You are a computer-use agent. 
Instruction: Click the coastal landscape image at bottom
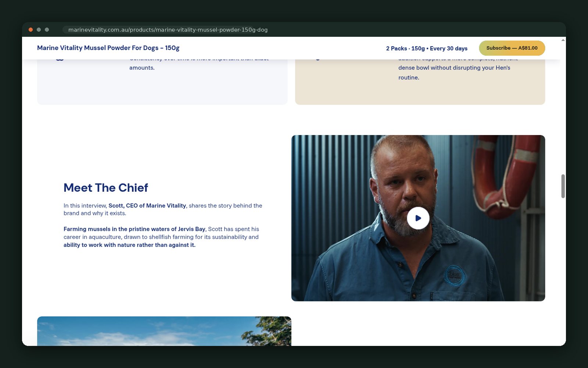164,331
